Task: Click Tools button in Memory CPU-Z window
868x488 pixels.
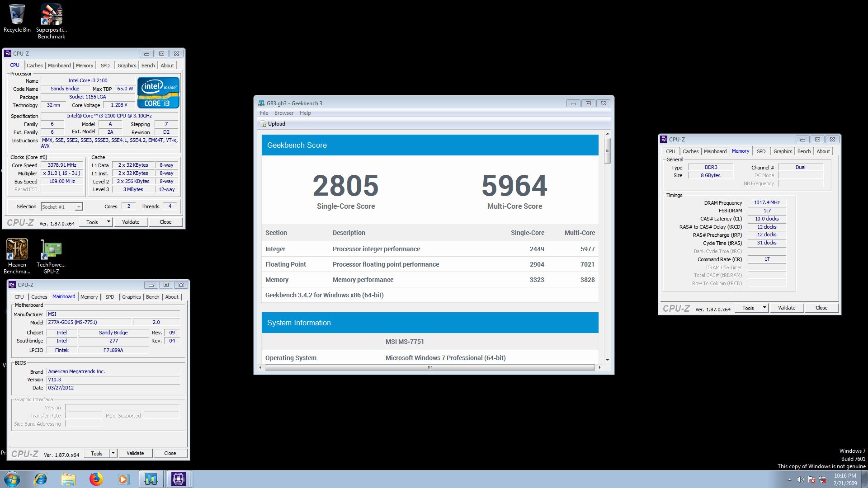Action: pyautogui.click(x=748, y=308)
